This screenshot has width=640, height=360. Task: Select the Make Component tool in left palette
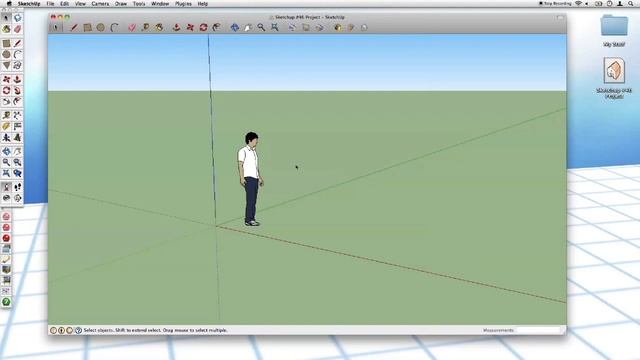click(x=18, y=18)
